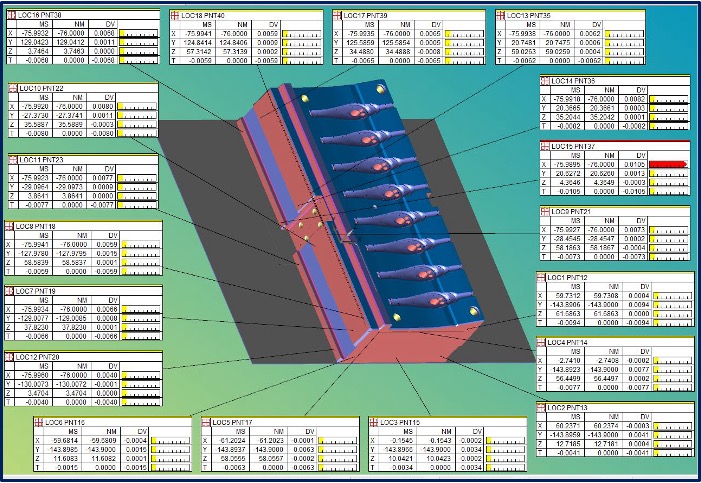This screenshot has height=483, width=701.
Task: Click the 0.0077 X deviation in LOC11 PNT23
Action: coord(103,178)
